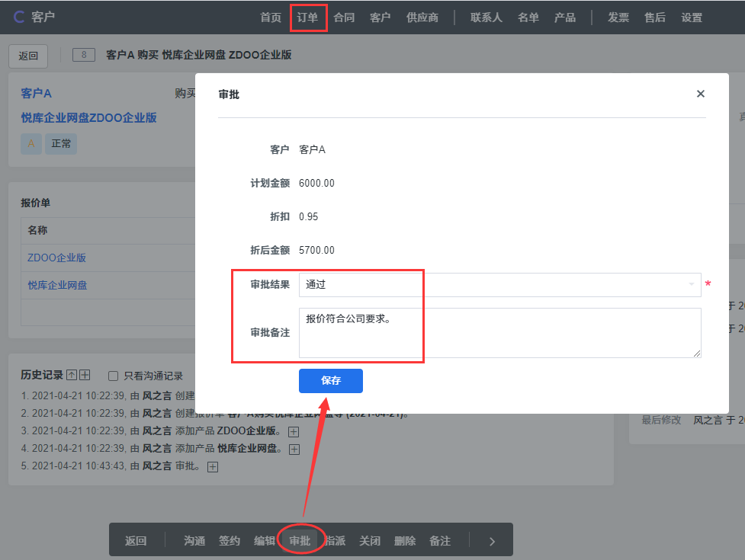The image size is (745, 560).
Task: Expand all 历史记录 entries icon
Action: pyautogui.click(x=85, y=375)
